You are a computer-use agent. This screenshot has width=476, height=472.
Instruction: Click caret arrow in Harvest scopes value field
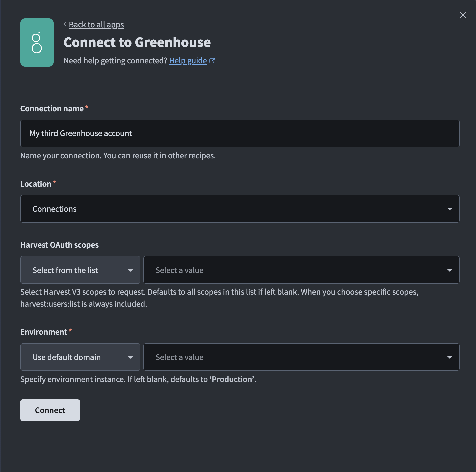coord(450,270)
